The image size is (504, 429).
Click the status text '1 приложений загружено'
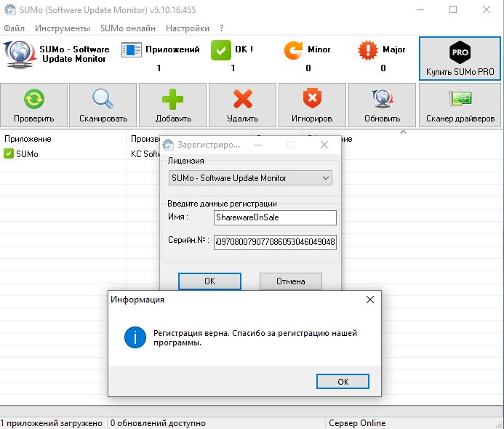pyautogui.click(x=52, y=423)
